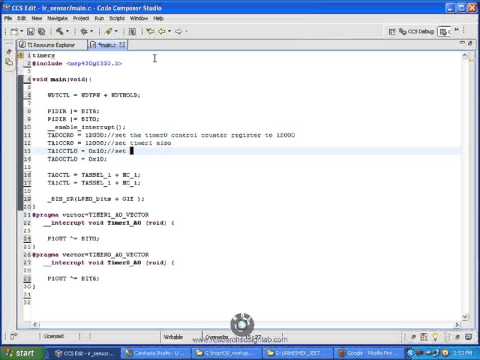Click '#pragma vector=TIMER1_A0_VECTOR' line
This screenshot has width=480, height=360.
(90, 215)
